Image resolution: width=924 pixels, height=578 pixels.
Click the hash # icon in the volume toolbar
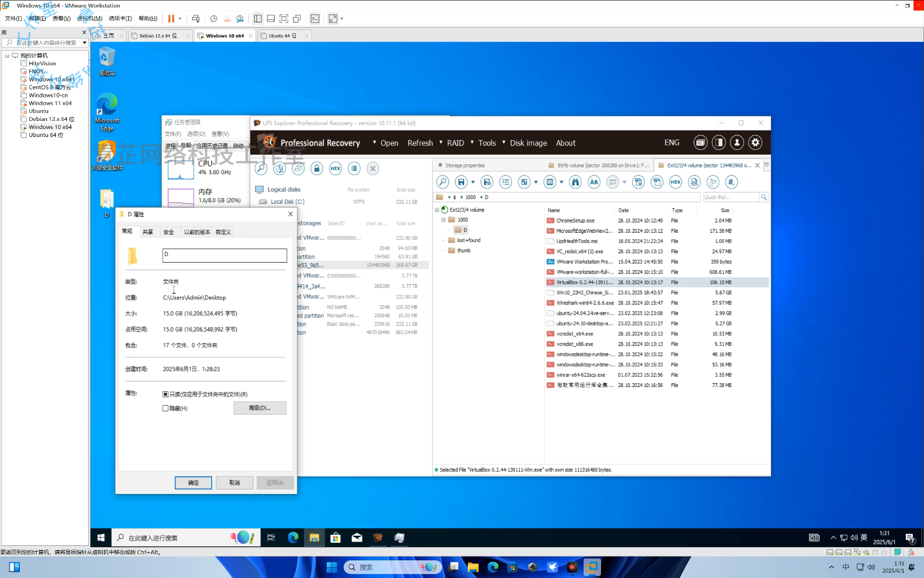coord(731,182)
